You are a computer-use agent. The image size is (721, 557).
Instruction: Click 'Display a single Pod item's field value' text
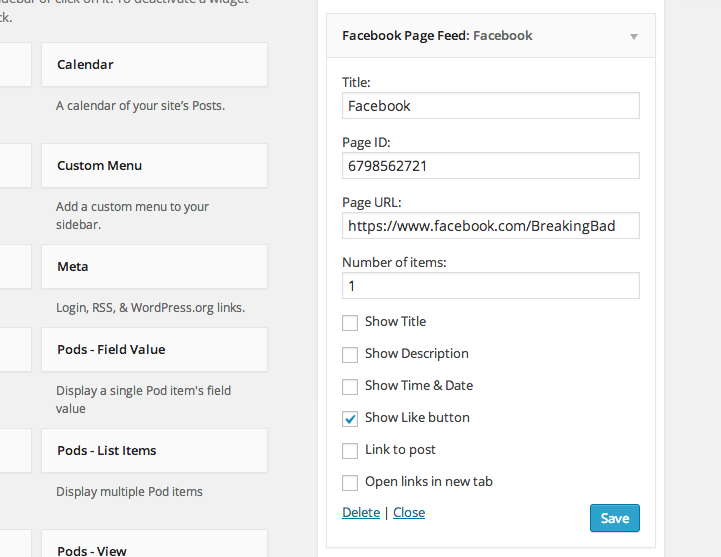point(143,400)
